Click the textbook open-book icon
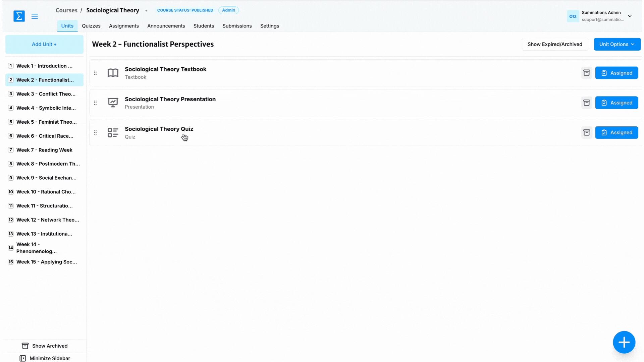 point(113,73)
